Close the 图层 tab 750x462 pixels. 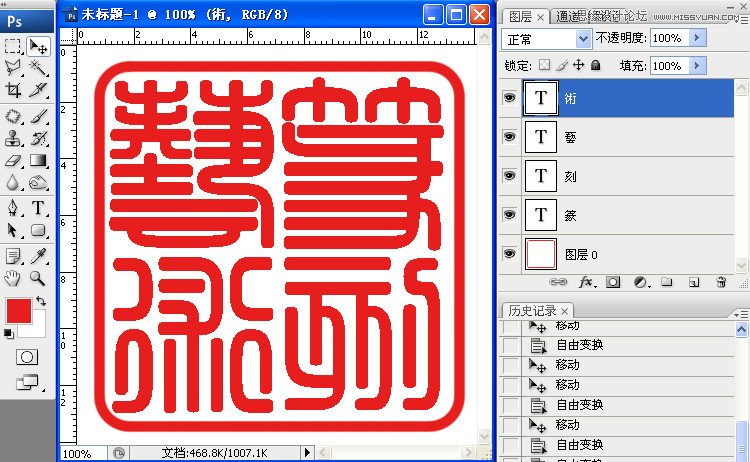(x=540, y=17)
